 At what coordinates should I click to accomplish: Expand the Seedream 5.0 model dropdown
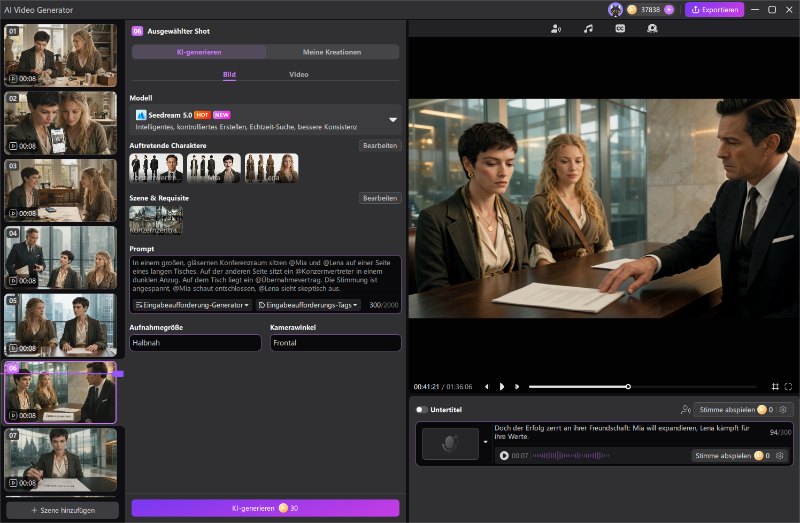393,120
